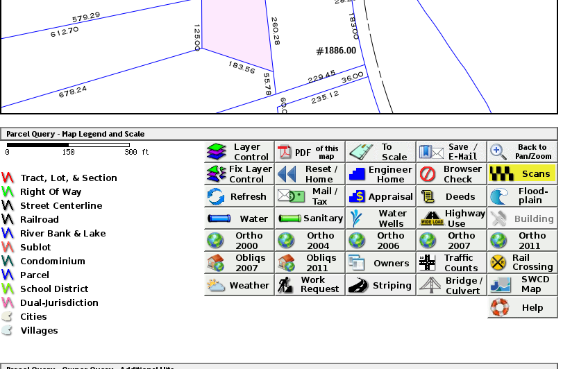Screen dimensions: 588x369
Task: Click Fix Layer Control
Action: 240,174
